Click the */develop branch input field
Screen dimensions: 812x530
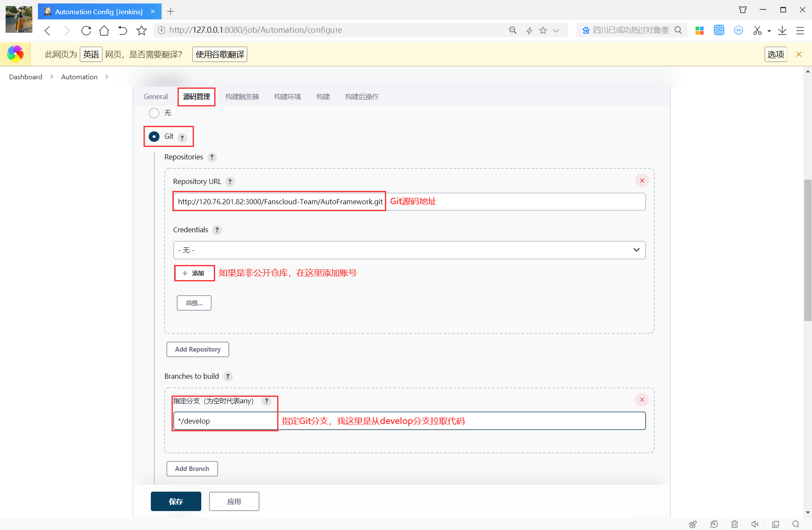pyautogui.click(x=409, y=421)
